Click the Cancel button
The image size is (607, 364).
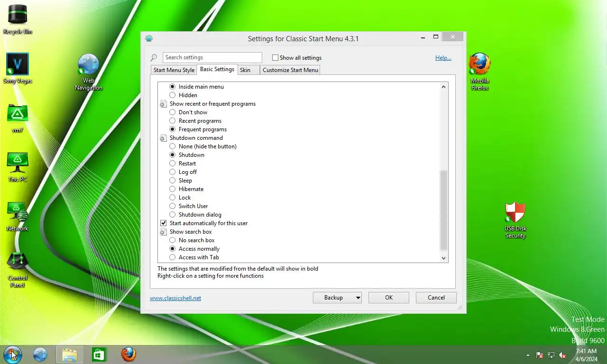click(436, 298)
